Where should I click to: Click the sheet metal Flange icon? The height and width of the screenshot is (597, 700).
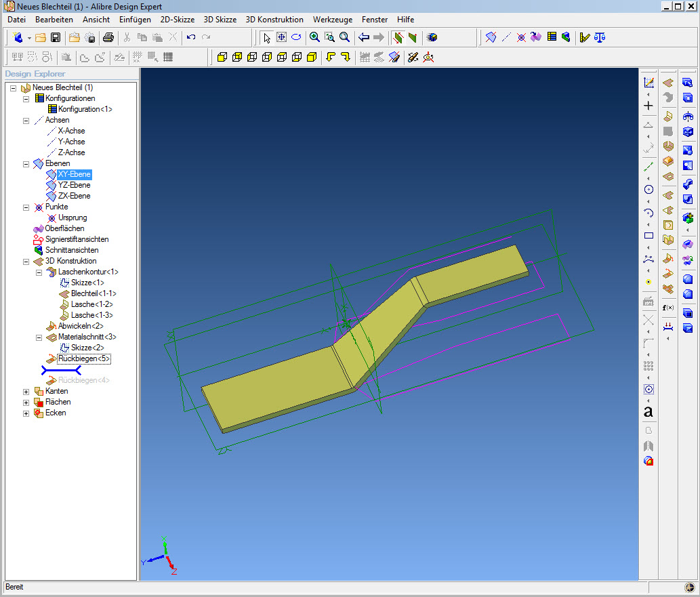click(668, 117)
